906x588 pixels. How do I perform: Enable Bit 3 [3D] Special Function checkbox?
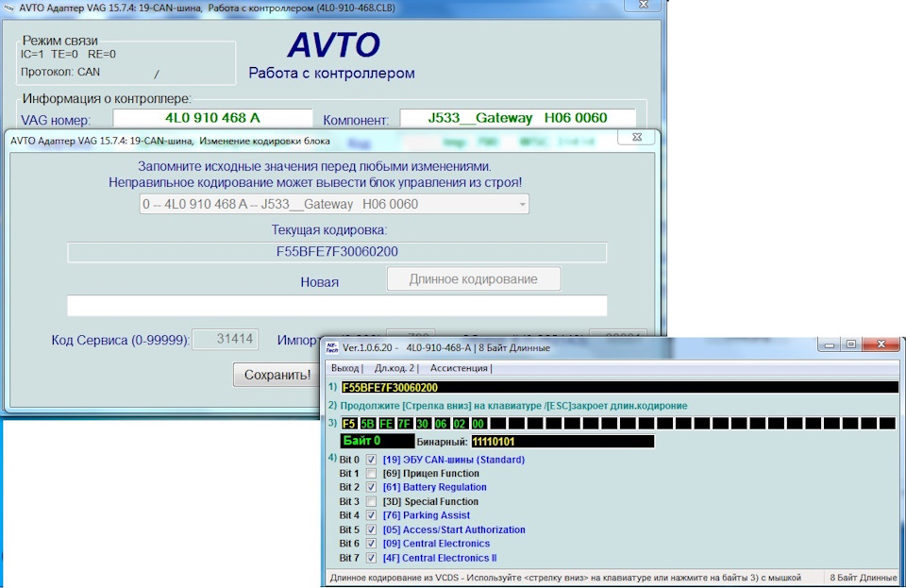[371, 501]
